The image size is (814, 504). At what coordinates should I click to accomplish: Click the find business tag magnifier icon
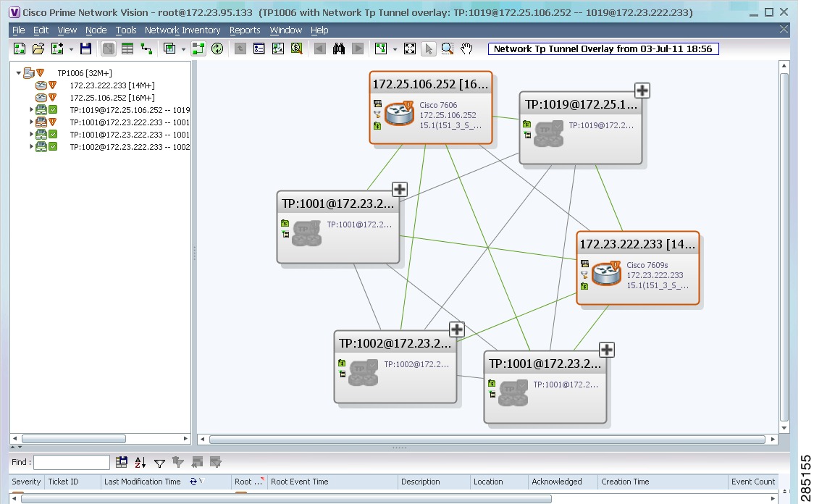[x=296, y=49]
